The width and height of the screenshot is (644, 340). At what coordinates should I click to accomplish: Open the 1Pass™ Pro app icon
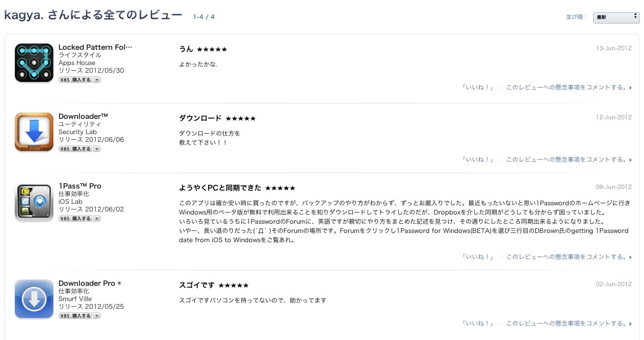pyautogui.click(x=34, y=202)
